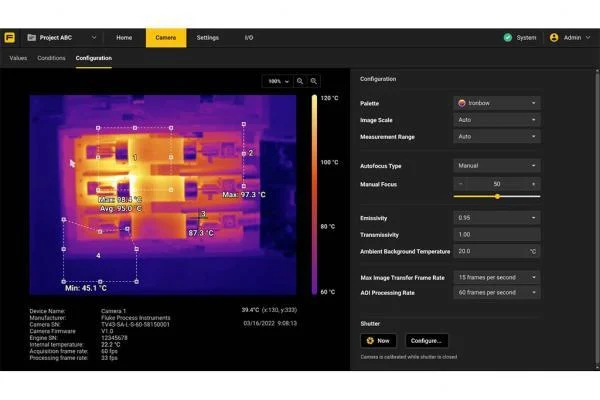This screenshot has width=600, height=400.
Task: Go to the I/O tab
Action: pyautogui.click(x=249, y=38)
